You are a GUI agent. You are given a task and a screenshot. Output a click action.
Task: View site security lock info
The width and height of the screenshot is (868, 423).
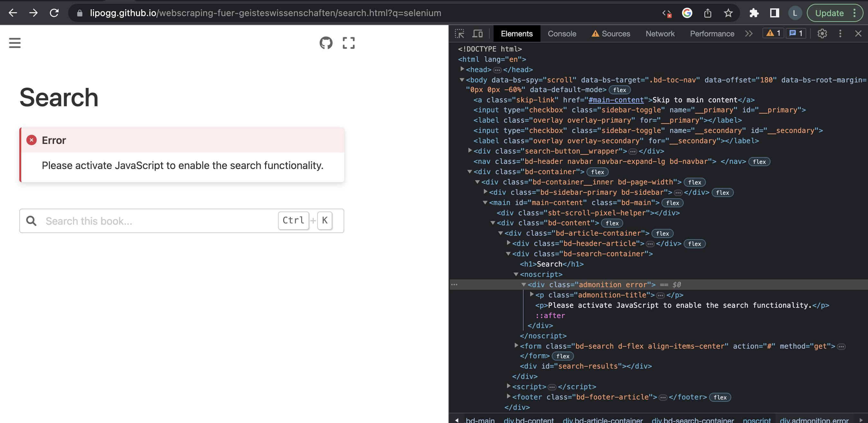(x=79, y=13)
